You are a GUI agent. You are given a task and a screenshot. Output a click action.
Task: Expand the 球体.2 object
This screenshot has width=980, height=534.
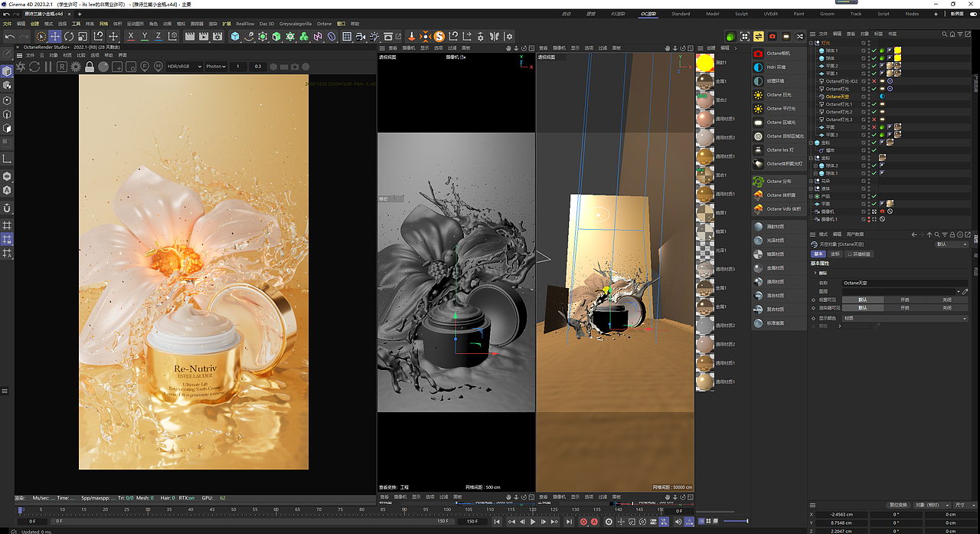point(815,165)
